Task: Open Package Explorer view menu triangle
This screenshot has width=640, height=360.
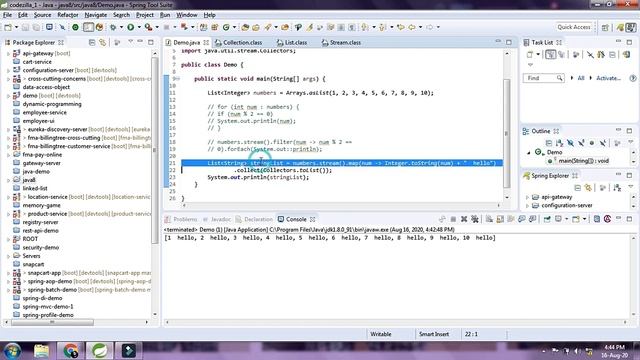Action: [x=131, y=42]
